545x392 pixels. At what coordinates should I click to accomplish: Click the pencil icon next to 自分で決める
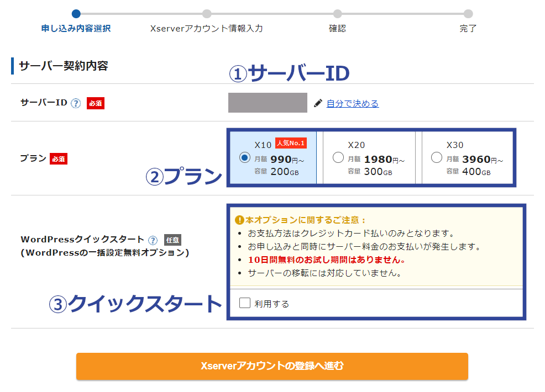click(318, 103)
